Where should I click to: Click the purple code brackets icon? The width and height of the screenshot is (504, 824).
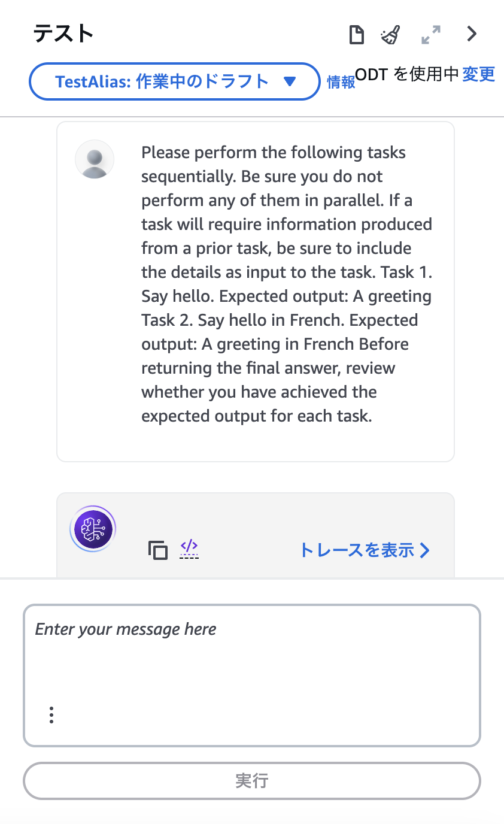[x=189, y=548]
